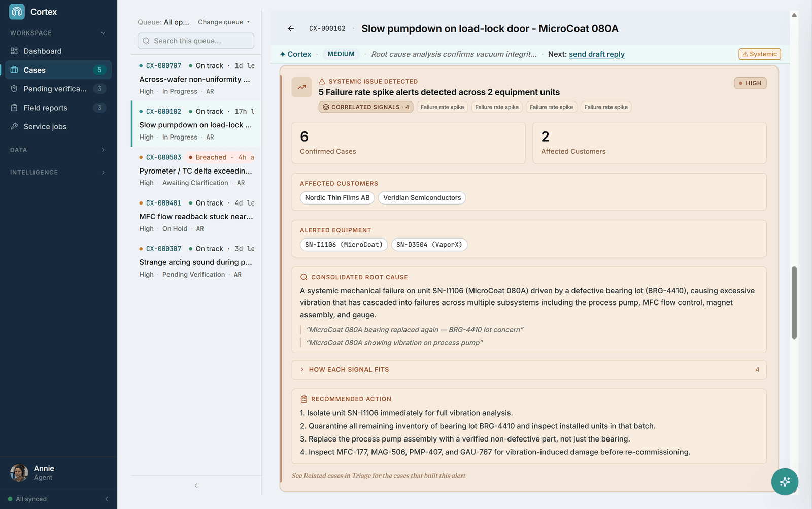Click the BRG-4410 lot concern quote

(415, 330)
